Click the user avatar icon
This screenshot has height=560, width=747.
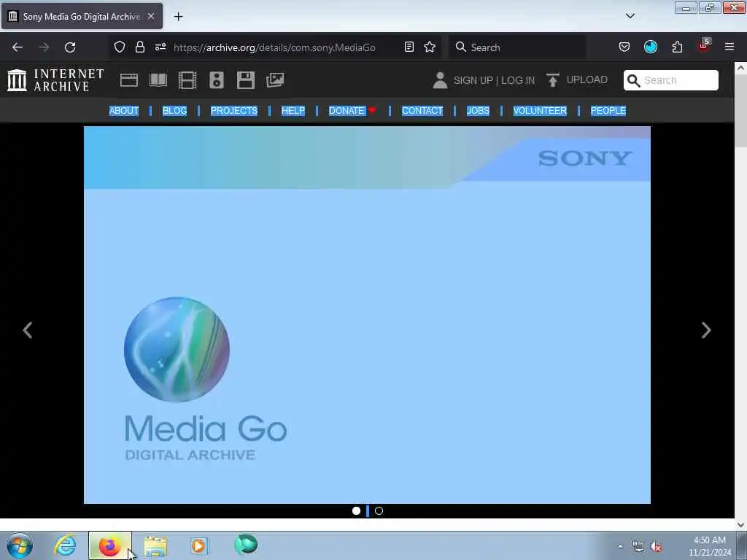point(440,80)
